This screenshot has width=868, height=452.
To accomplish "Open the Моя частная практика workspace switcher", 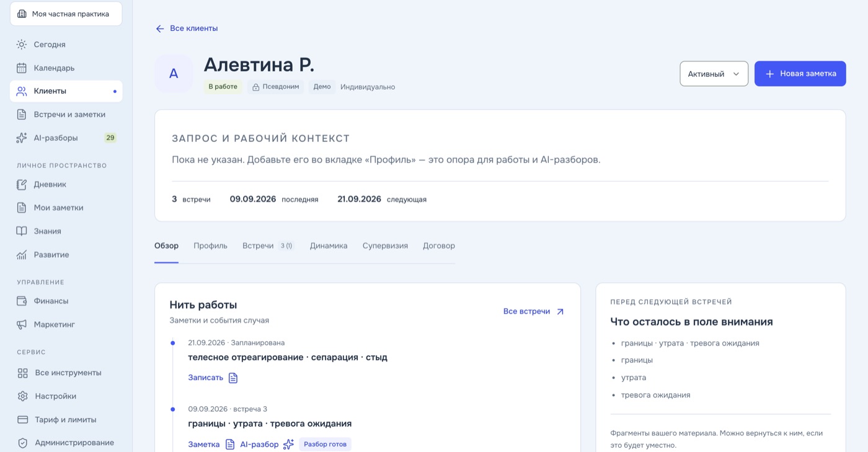I will [66, 14].
